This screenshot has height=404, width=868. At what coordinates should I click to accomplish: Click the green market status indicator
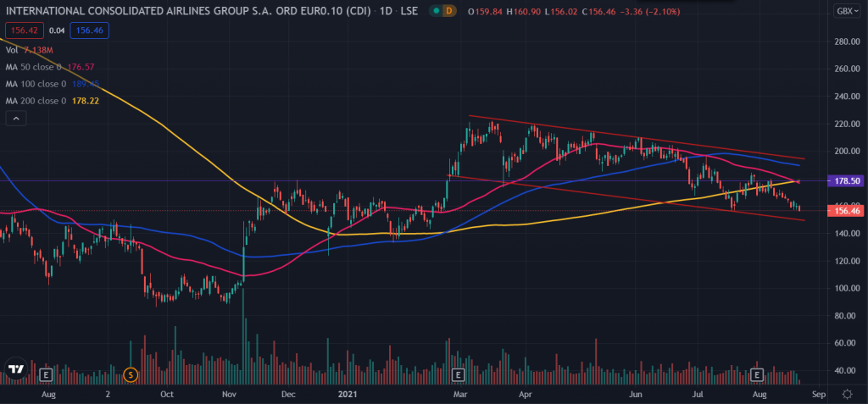tap(437, 11)
